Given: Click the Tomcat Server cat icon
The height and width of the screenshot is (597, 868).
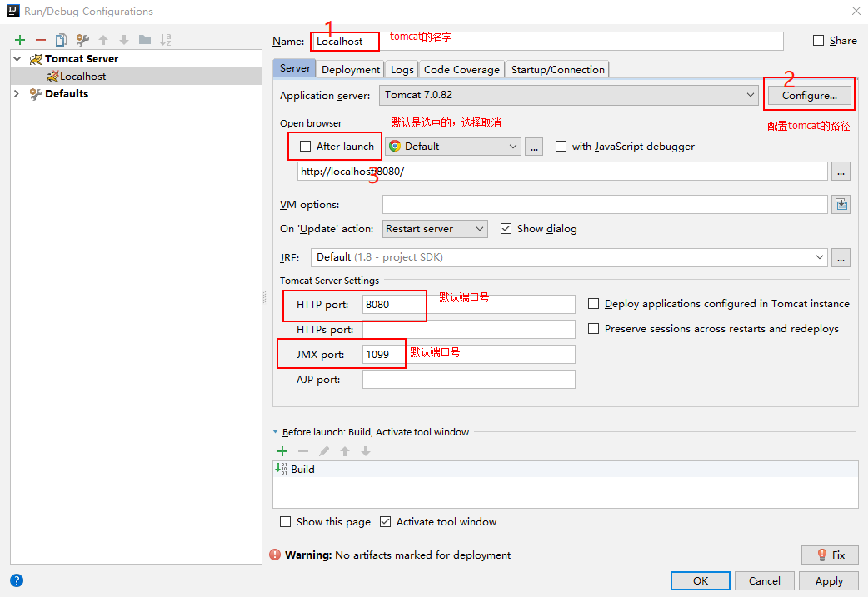Looking at the screenshot, I should 36,59.
